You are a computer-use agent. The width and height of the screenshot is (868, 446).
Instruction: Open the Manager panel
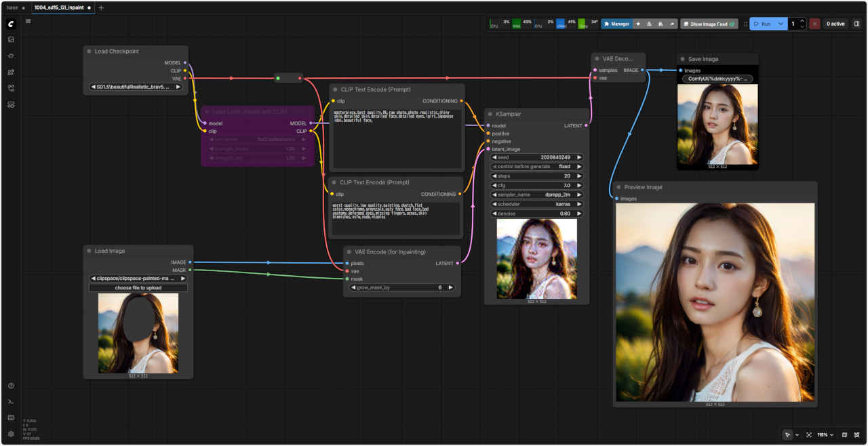[x=616, y=24]
